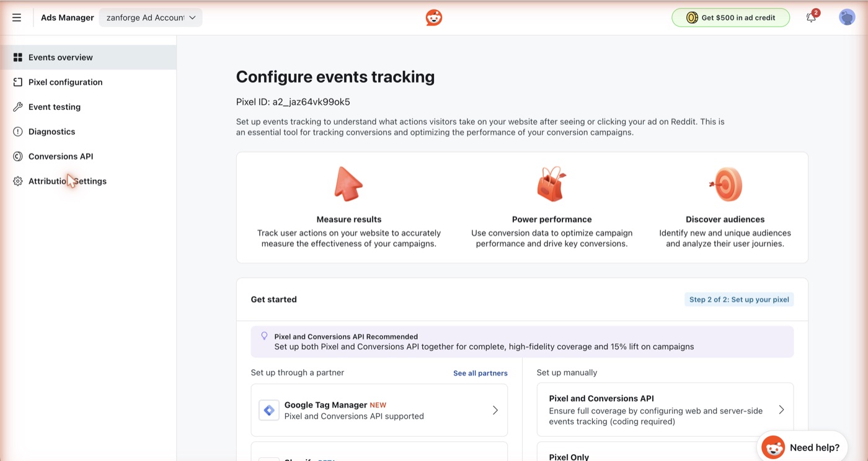Viewport: 868px width, 461px height.
Task: Click the Pixel Only option title
Action: click(569, 457)
